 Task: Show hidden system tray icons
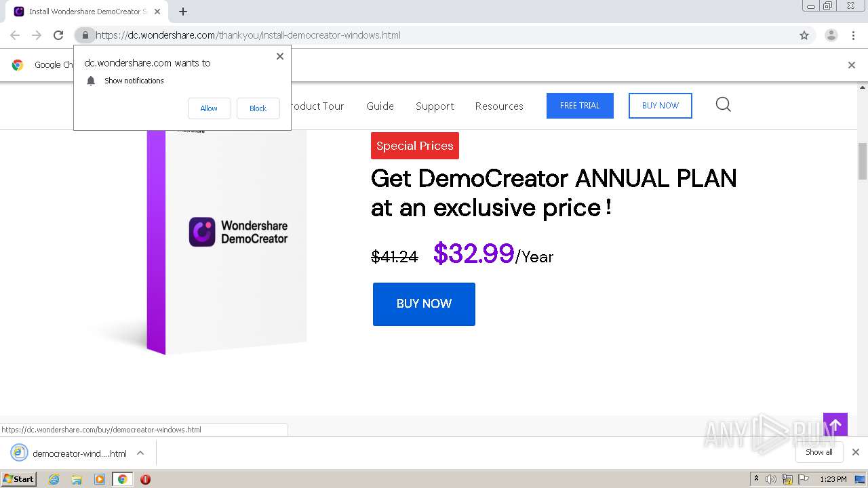[757, 479]
